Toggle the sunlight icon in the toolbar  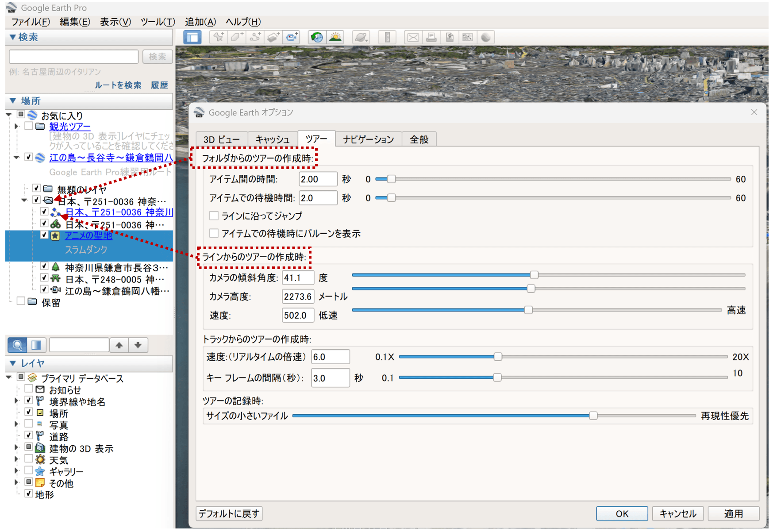coord(335,38)
